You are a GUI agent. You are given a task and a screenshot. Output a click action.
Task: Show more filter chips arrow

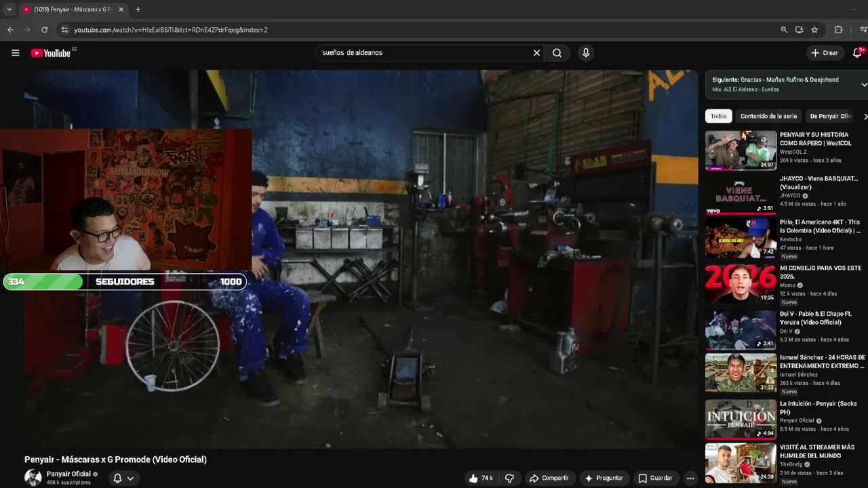pos(865,116)
